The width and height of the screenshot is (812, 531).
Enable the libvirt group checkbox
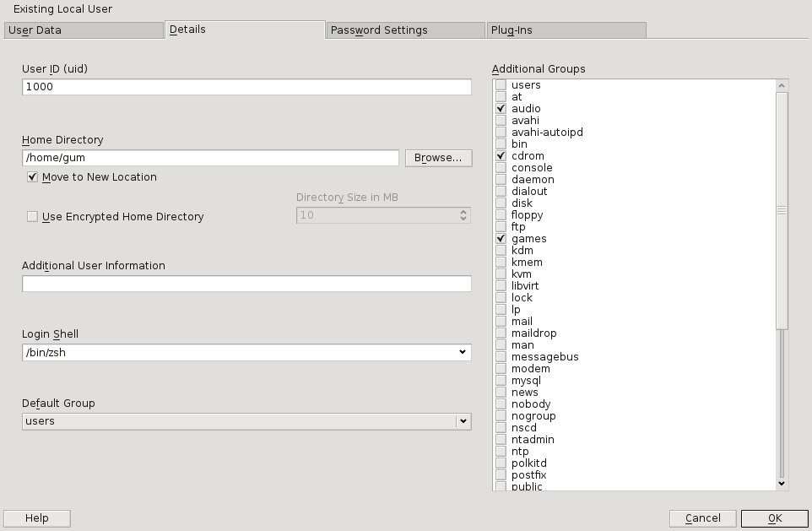click(501, 286)
